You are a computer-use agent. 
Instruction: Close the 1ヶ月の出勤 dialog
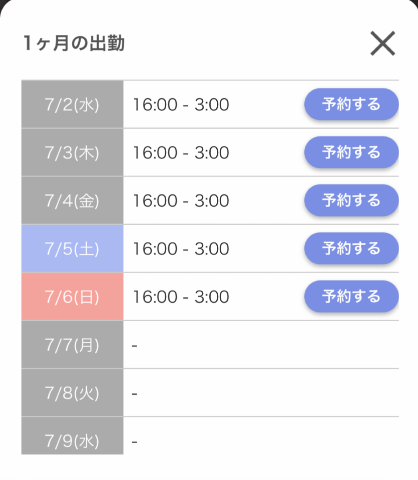click(x=383, y=43)
